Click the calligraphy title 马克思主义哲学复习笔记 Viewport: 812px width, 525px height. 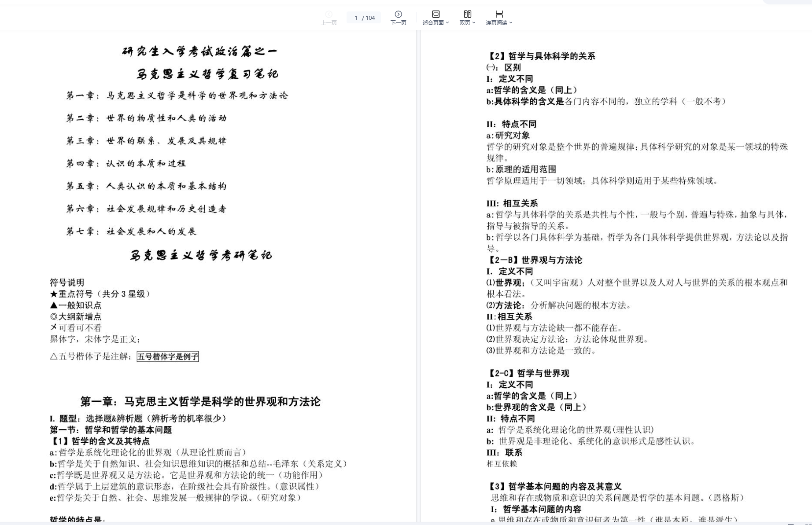coord(207,74)
